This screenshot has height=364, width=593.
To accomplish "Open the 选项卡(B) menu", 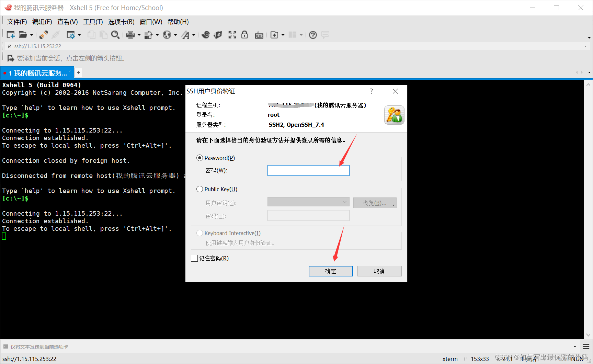I will tap(121, 22).
